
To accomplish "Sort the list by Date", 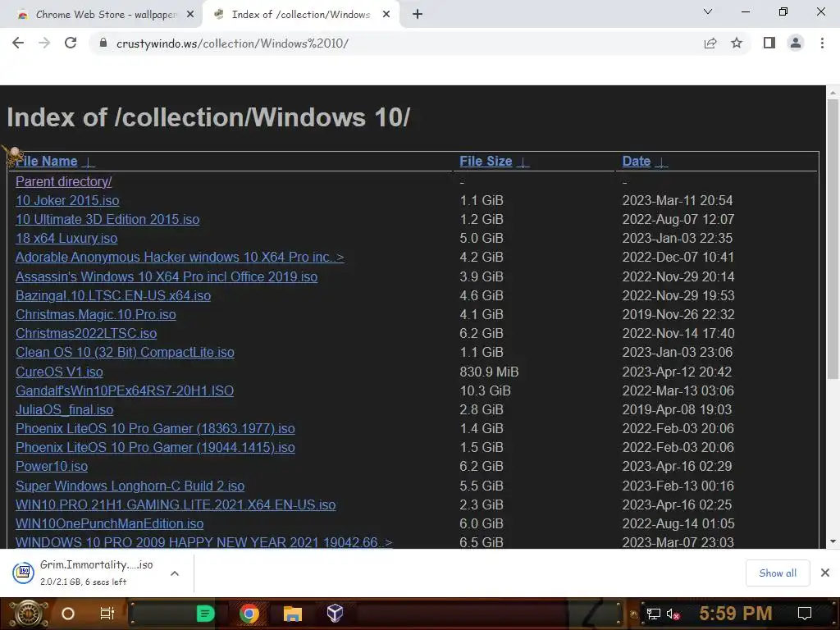I will coord(637,162).
